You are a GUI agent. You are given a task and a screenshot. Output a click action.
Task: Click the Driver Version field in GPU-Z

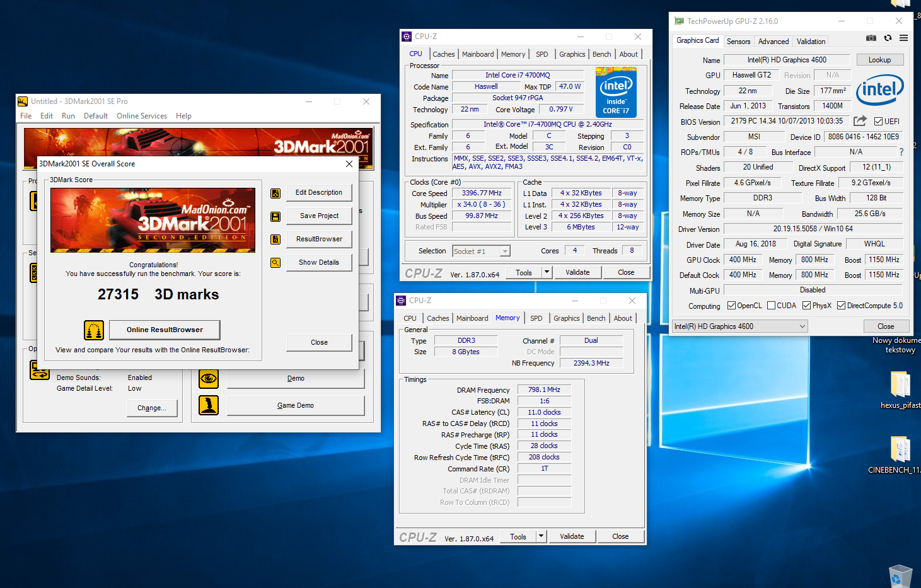point(813,229)
